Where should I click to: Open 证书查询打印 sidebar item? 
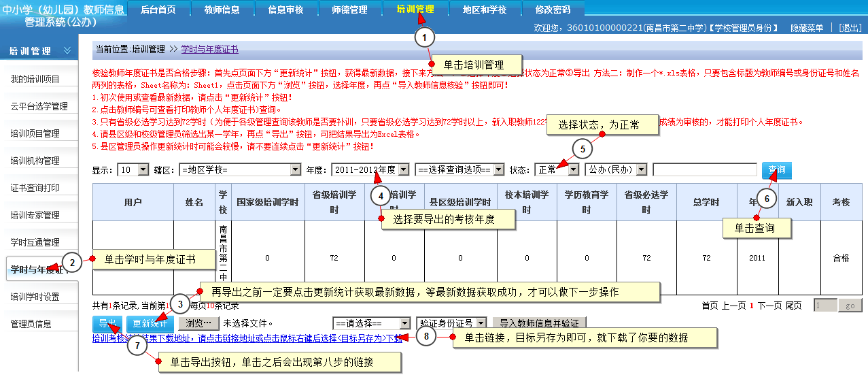[35, 188]
